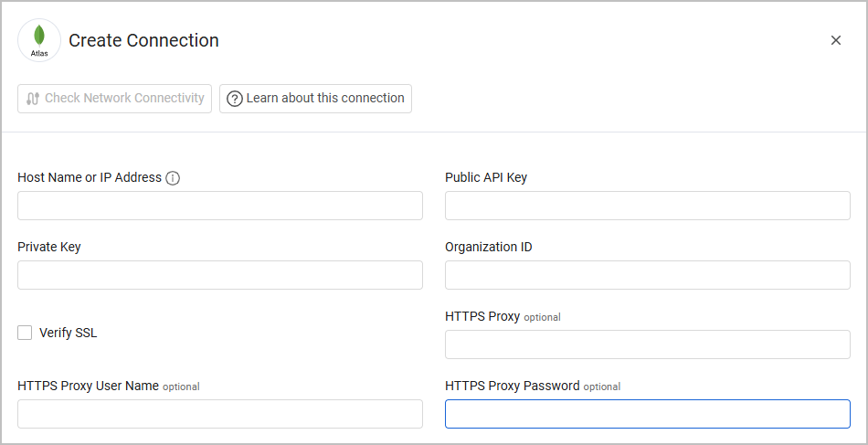Click the Public API Key label
The width and height of the screenshot is (868, 445).
pyautogui.click(x=486, y=177)
